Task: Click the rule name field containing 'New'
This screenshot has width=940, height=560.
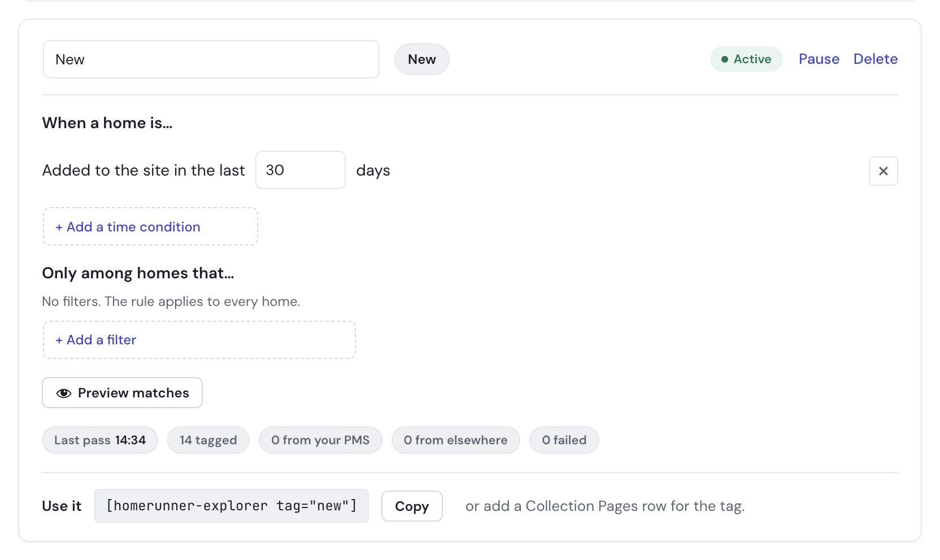Action: (211, 59)
